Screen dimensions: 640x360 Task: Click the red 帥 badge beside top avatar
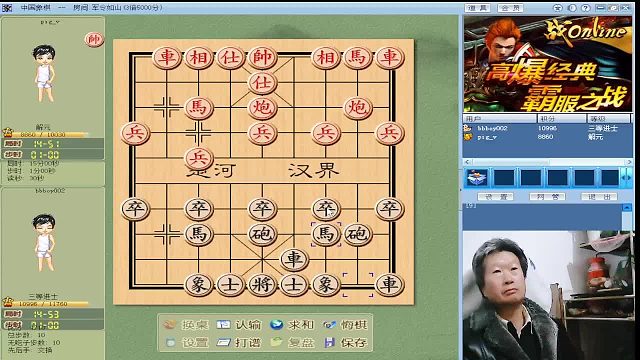click(x=94, y=39)
